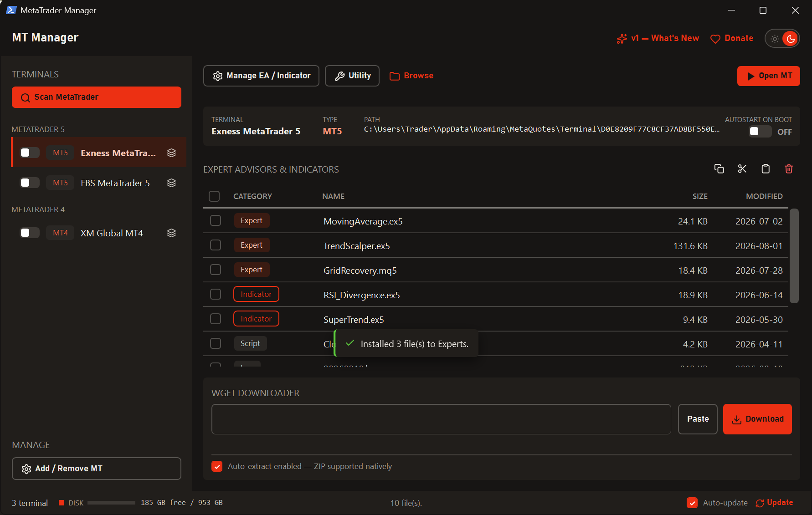Click the 2026-06-14 modified date
812x515 pixels.
[759, 295]
